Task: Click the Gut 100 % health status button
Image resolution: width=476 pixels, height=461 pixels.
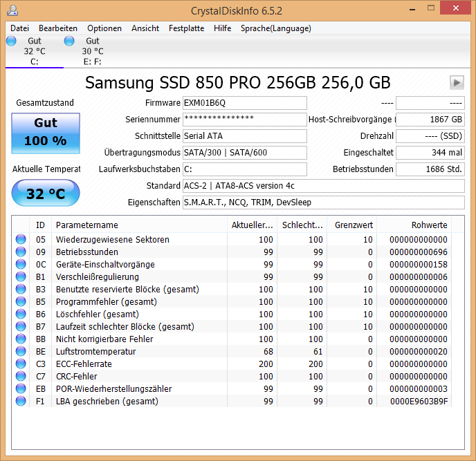Action: pyautogui.click(x=46, y=133)
